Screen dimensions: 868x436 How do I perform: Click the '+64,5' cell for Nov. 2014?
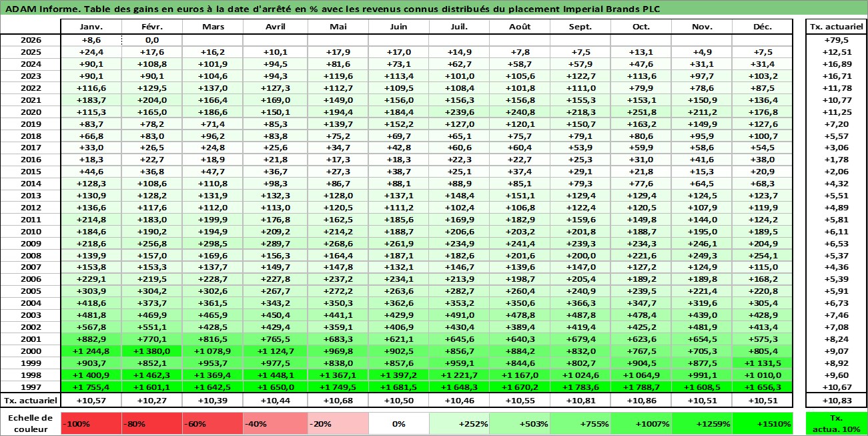click(x=702, y=184)
